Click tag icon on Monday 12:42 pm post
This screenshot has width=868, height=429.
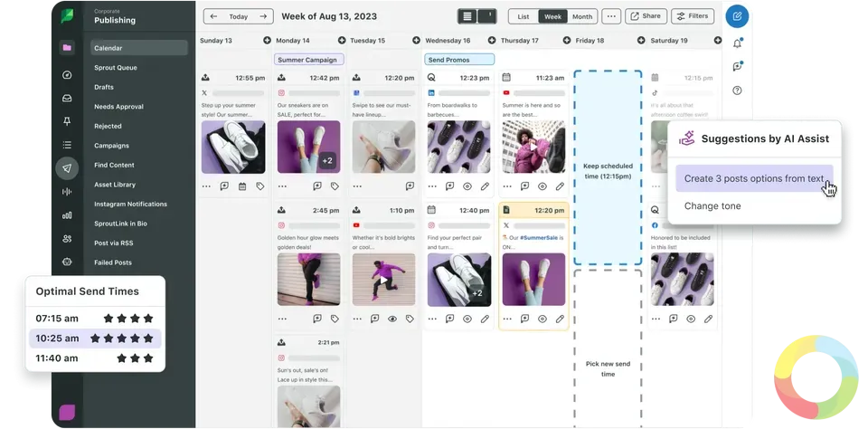(x=335, y=186)
